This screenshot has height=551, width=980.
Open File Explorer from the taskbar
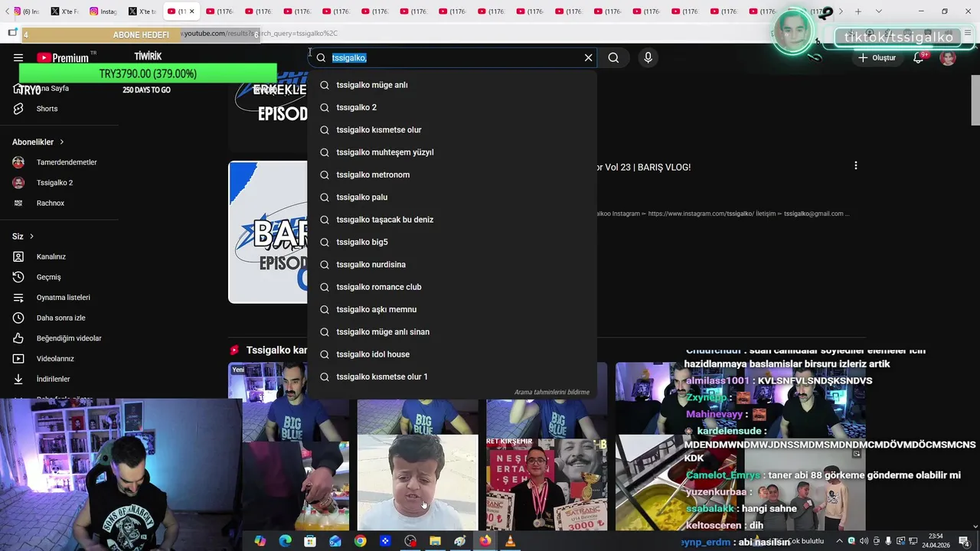click(x=435, y=541)
